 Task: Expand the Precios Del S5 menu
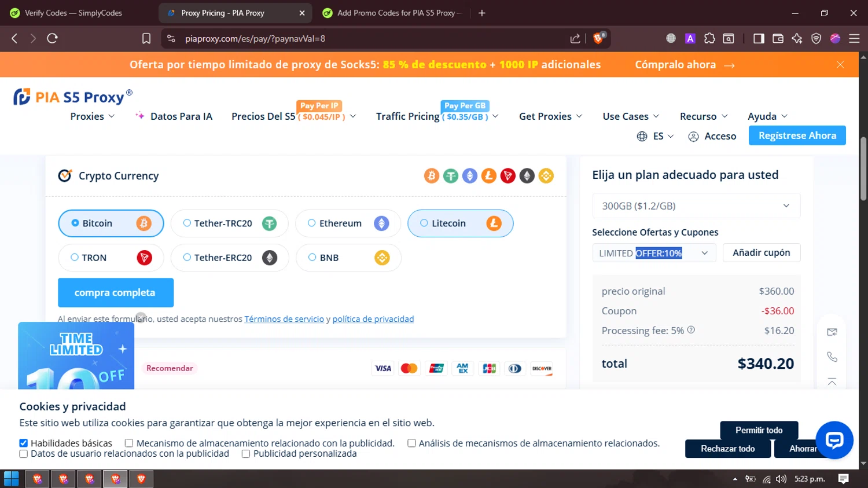pyautogui.click(x=294, y=116)
